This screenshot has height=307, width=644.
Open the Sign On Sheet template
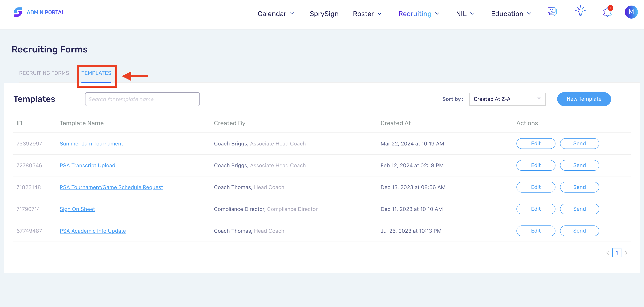pyautogui.click(x=77, y=209)
